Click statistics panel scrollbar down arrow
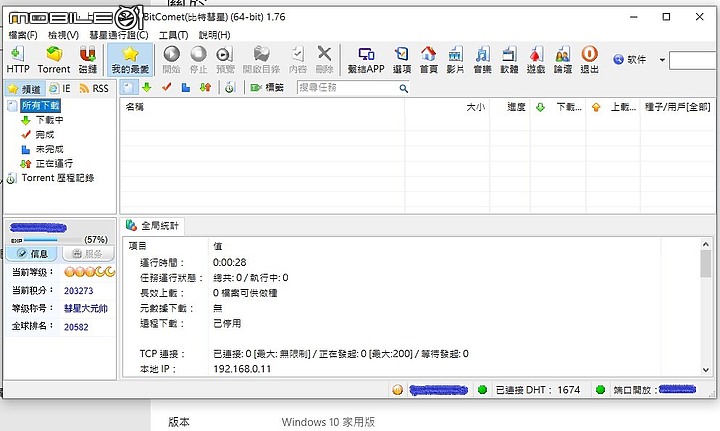The height and width of the screenshot is (431, 720). tap(706, 370)
